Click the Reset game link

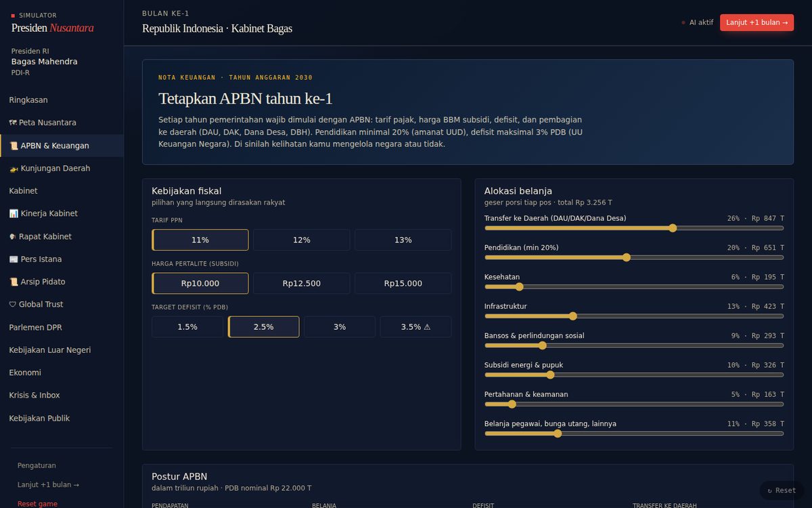(x=37, y=504)
